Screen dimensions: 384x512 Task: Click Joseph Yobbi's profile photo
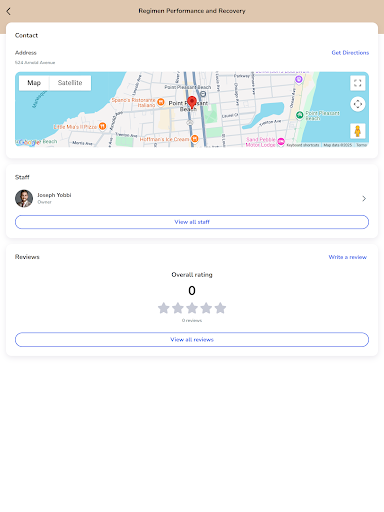click(x=24, y=198)
